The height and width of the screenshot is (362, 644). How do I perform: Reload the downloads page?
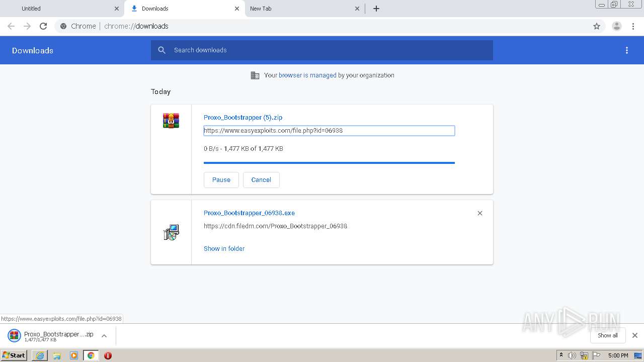click(x=43, y=26)
